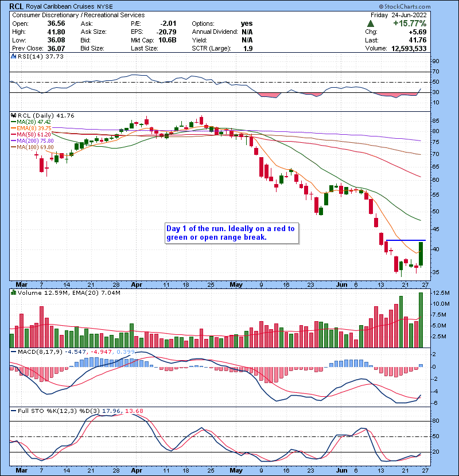The width and height of the screenshot is (459, 476).
Task: Click the MACD signal value -4.947
Action: (x=101, y=352)
